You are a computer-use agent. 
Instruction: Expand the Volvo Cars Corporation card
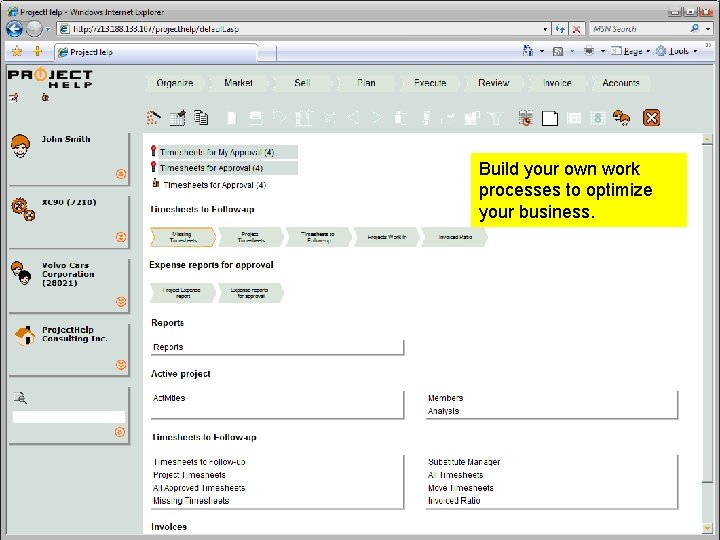(x=121, y=302)
